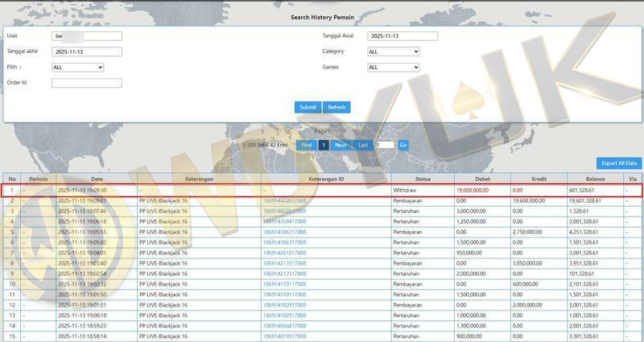This screenshot has height=342, width=644.
Task: Click the Balance column header
Action: [596, 179]
